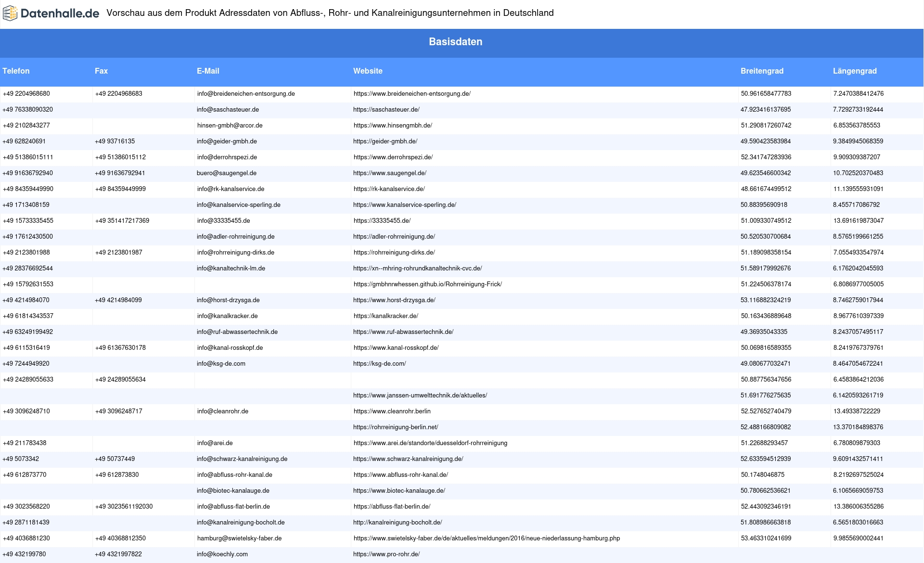Click the Telefon column header
The image size is (924, 563).
coord(16,71)
